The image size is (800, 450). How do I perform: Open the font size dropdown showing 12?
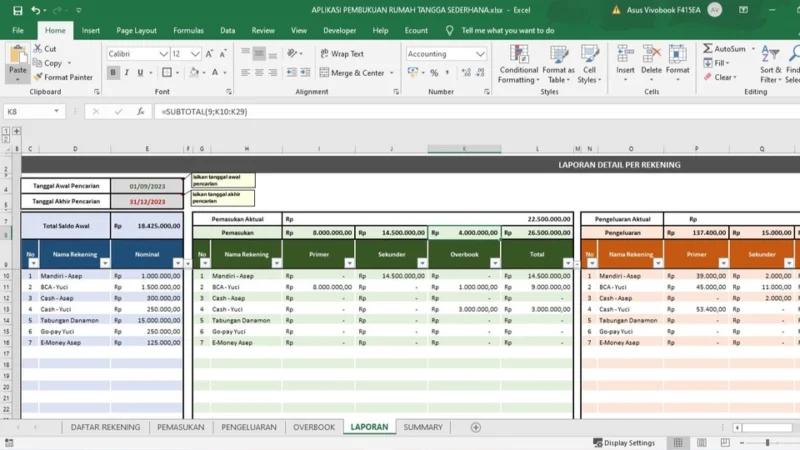coord(195,54)
